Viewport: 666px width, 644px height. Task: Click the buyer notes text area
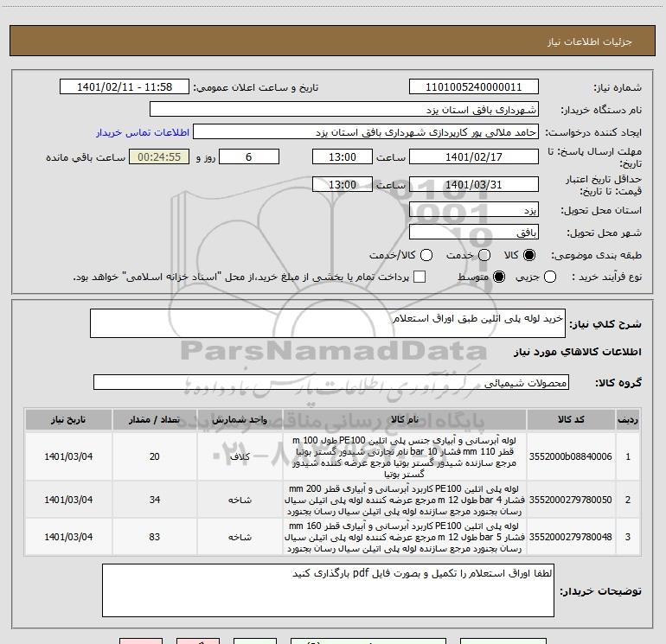(x=328, y=590)
